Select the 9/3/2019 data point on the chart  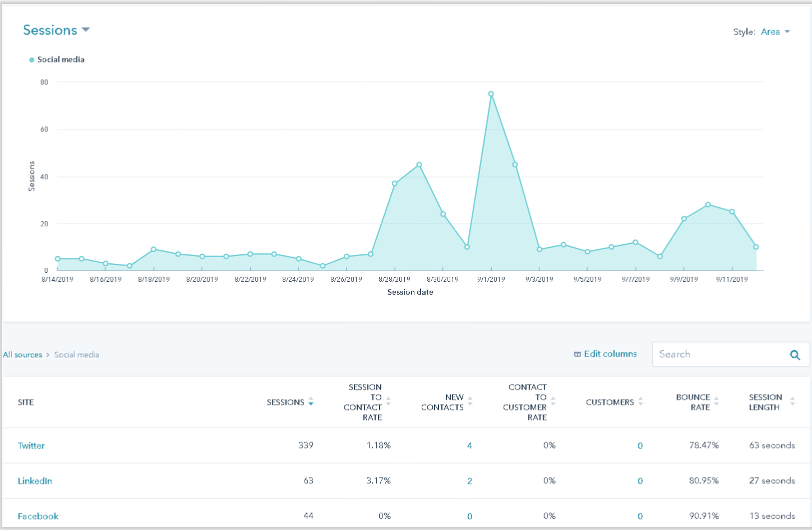pos(539,249)
